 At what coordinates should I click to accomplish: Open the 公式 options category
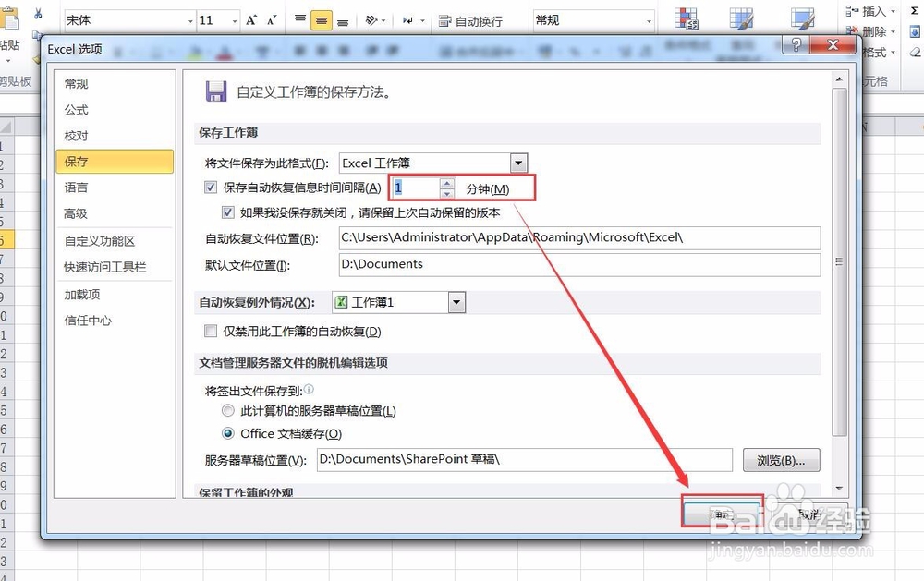tap(115, 110)
